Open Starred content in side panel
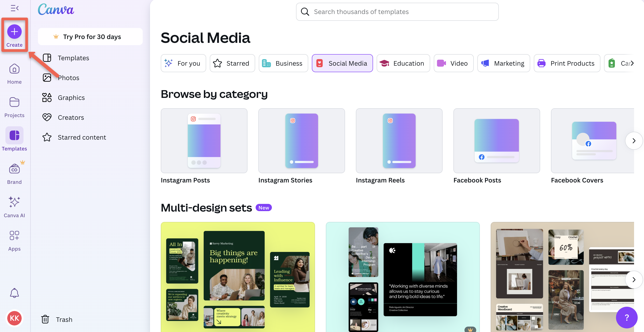 90,137
